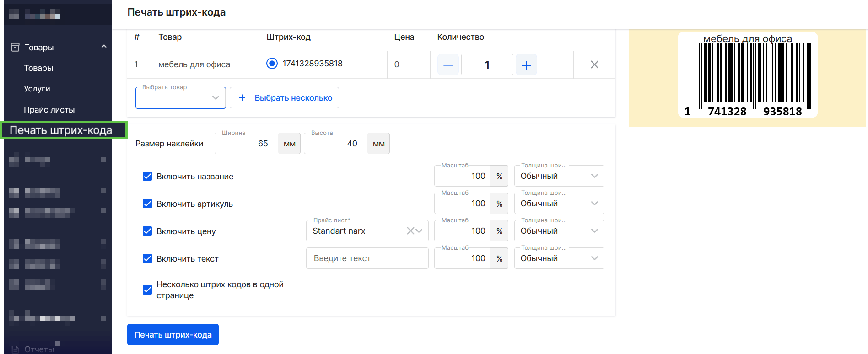This screenshot has width=868, height=354.
Task: Click Выбрать несколько button
Action: [x=284, y=98]
